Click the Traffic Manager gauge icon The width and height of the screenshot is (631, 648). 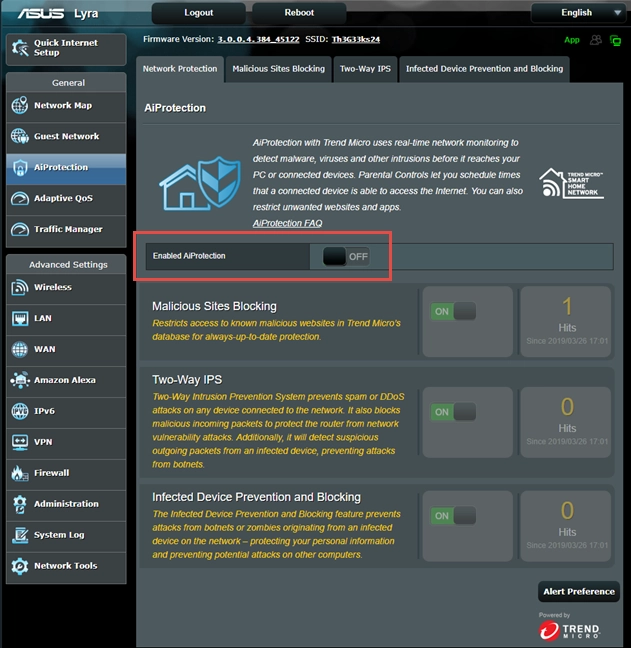pyautogui.click(x=20, y=229)
